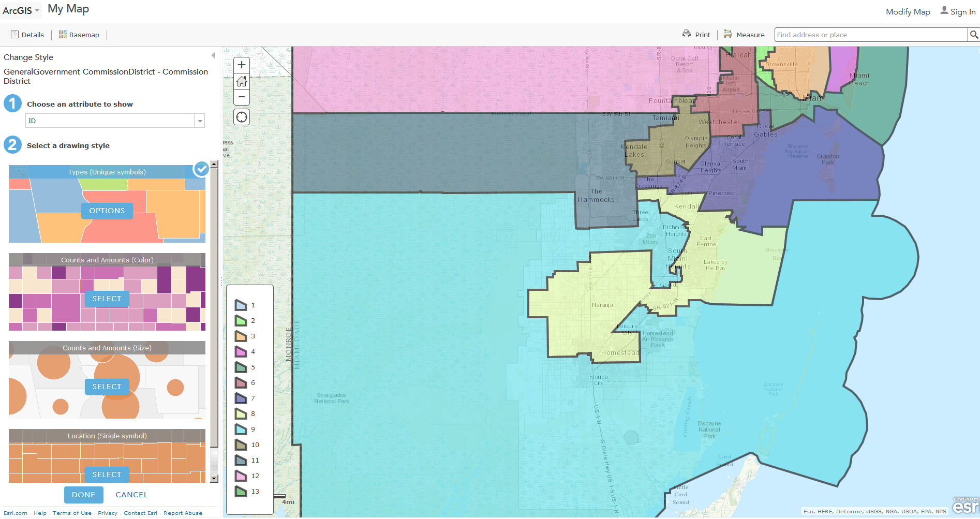Open the ArcGIS dropdown menu
980x519 pixels.
(21, 10)
